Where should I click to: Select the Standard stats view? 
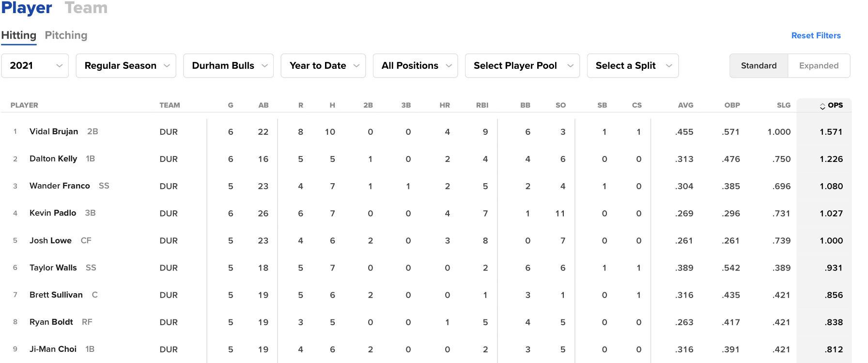(x=759, y=66)
